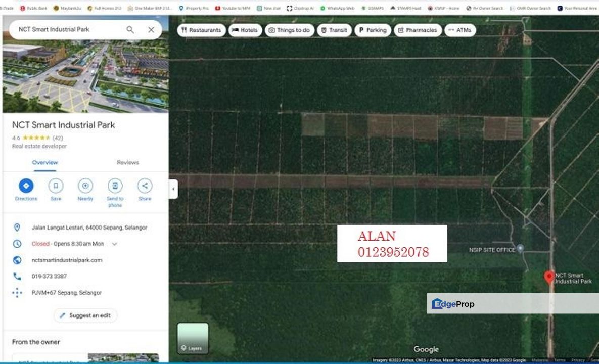Click the Send to phone icon

(115, 186)
